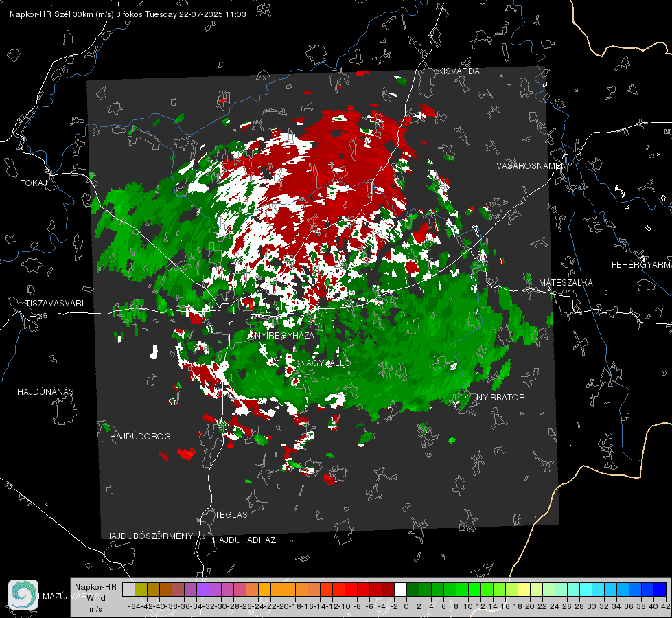This screenshot has height=618, width=672.
Task: Click road number 36 near Tiszavasvári
Action: (43, 316)
